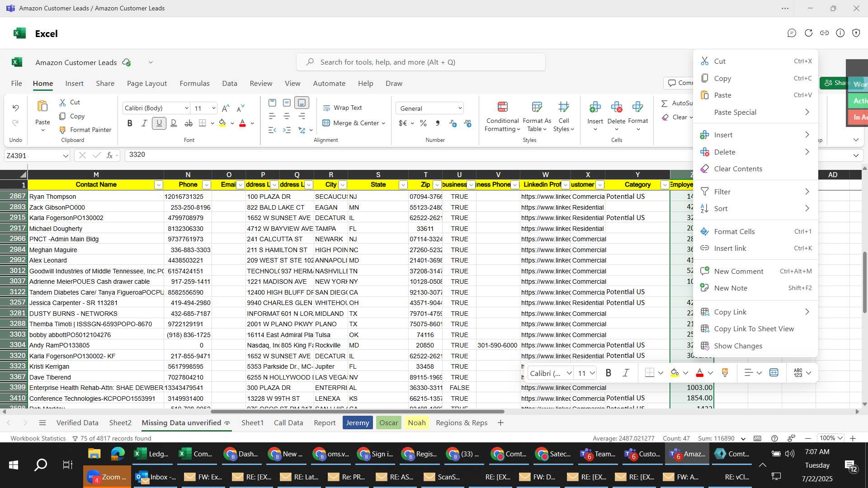Click the Delete cells icon in ribbon
This screenshot has height=488, width=868.
[x=616, y=107]
